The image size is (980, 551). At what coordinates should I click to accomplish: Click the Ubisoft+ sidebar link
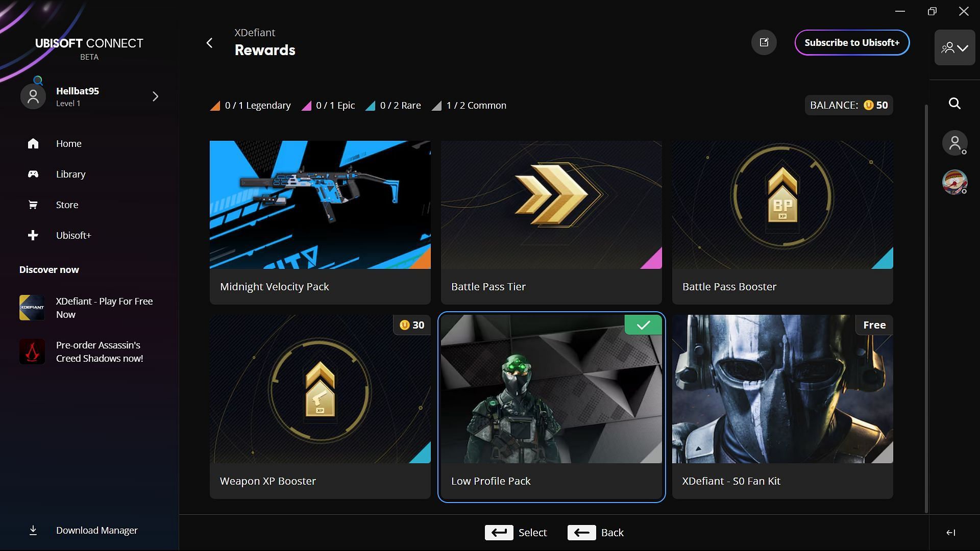coord(73,236)
